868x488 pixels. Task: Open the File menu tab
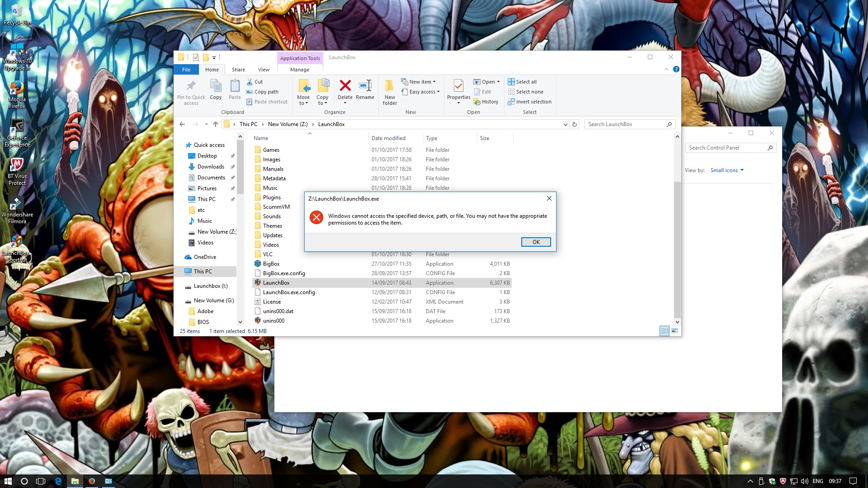tap(186, 70)
